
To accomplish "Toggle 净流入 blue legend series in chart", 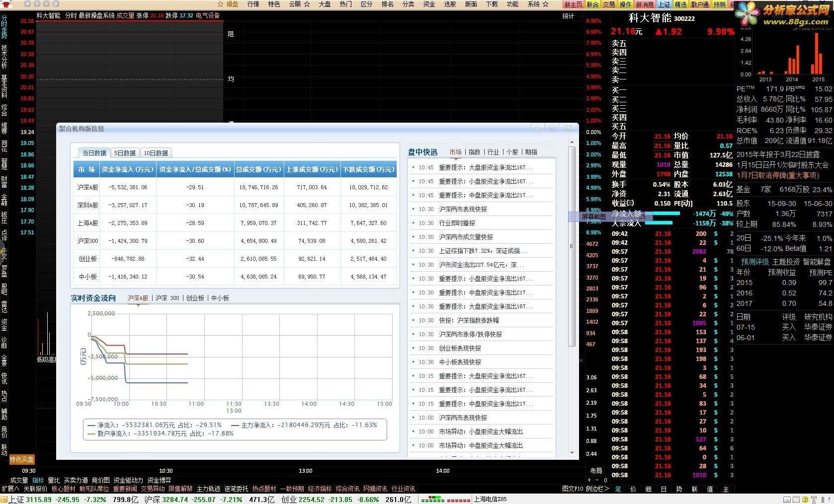I will click(x=155, y=425).
